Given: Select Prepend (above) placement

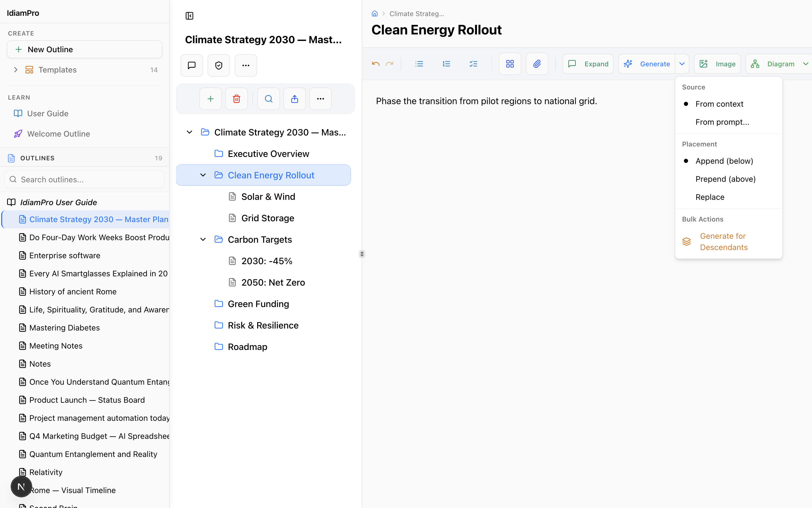Looking at the screenshot, I should click(729, 179).
